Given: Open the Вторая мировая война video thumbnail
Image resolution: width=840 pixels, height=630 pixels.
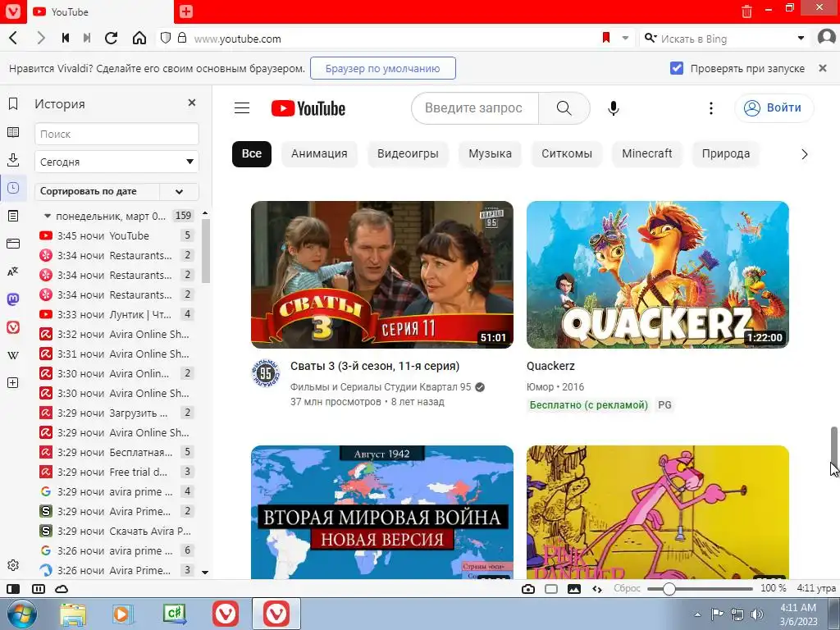Looking at the screenshot, I should (382, 512).
